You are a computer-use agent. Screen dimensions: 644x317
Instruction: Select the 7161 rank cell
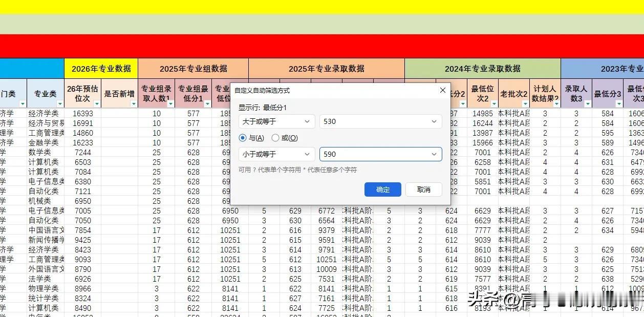point(327,299)
